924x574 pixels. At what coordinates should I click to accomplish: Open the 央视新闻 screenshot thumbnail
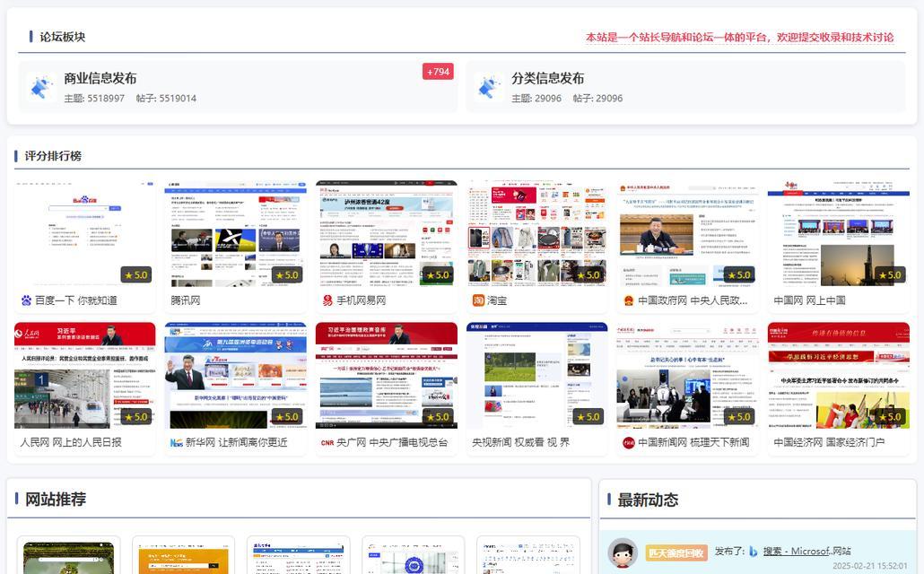pyautogui.click(x=537, y=376)
